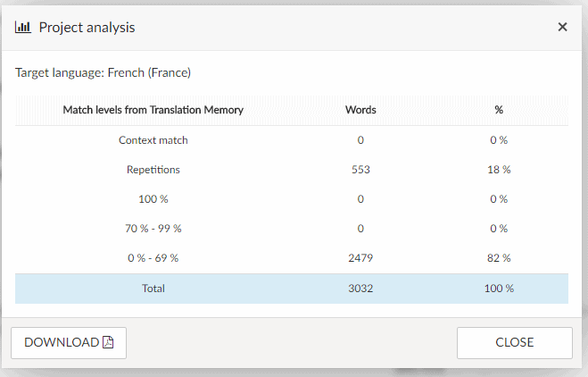This screenshot has height=377, width=588.
Task: Select the 0 % - 69 % row label
Action: point(153,258)
